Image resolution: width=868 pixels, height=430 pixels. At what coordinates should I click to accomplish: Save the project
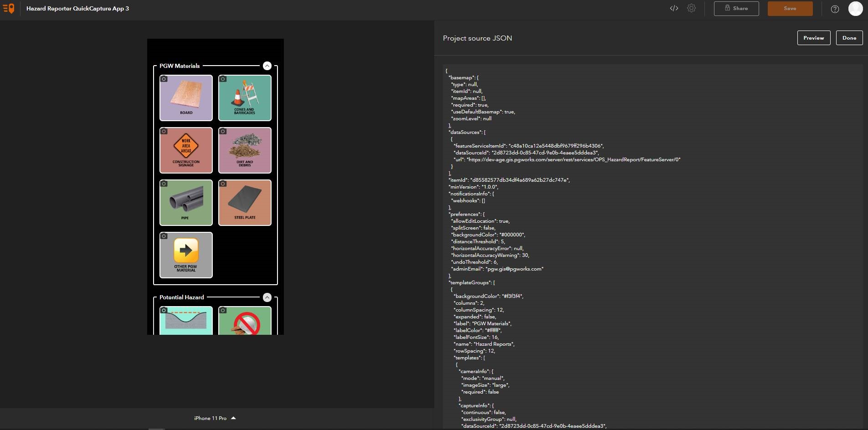click(x=790, y=9)
